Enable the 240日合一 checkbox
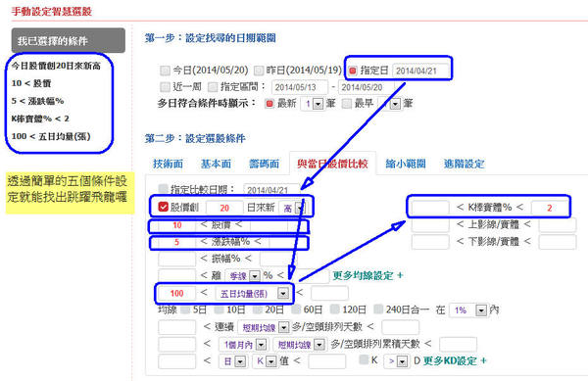The height and width of the screenshot is (381, 588). [x=378, y=310]
